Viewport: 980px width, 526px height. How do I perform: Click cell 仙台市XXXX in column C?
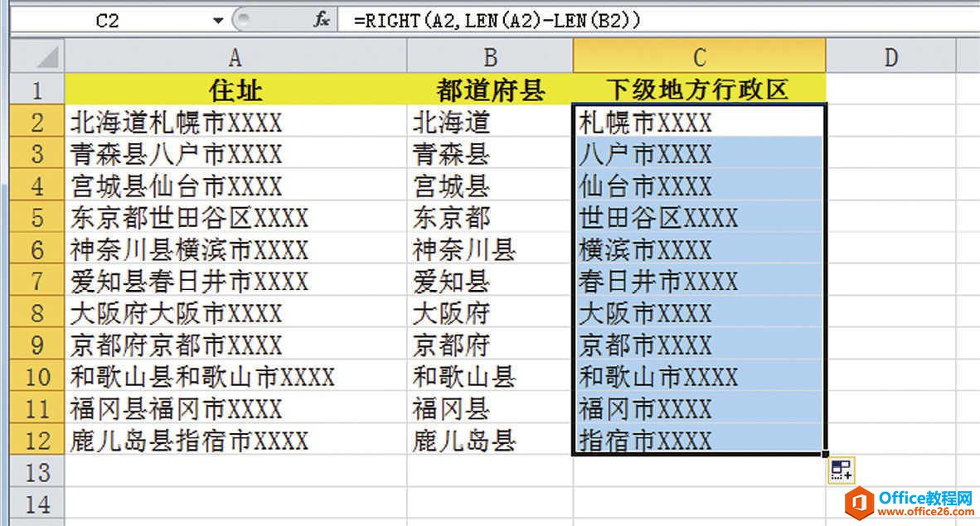[700, 185]
